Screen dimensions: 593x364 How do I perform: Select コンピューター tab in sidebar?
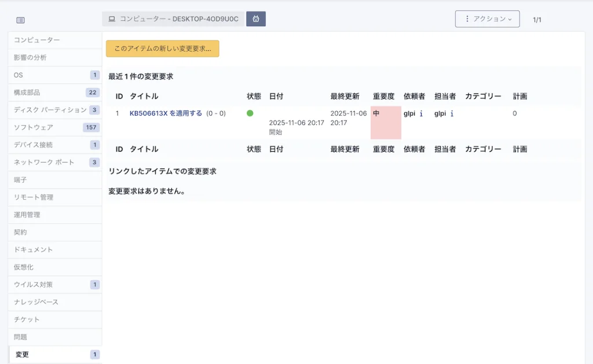pos(55,40)
